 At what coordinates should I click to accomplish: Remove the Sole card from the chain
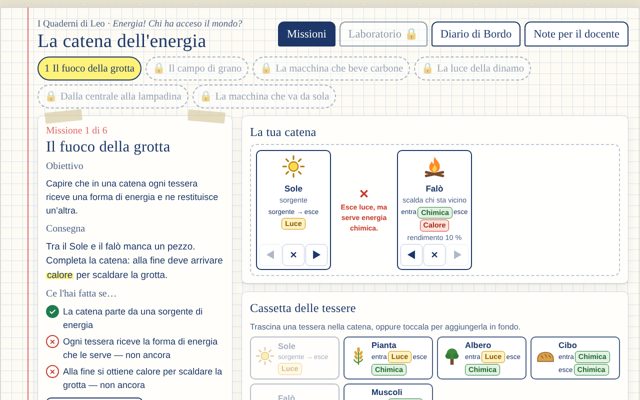tap(293, 255)
